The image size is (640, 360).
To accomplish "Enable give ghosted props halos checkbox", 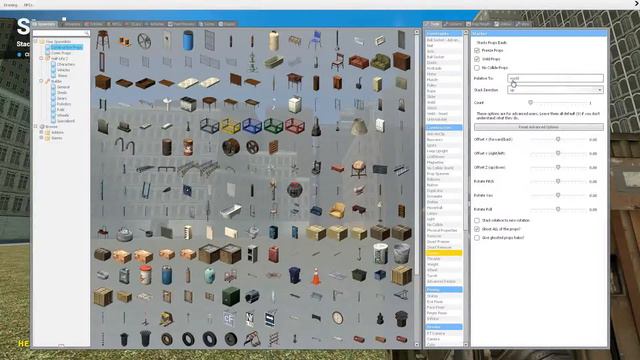I will 477,238.
